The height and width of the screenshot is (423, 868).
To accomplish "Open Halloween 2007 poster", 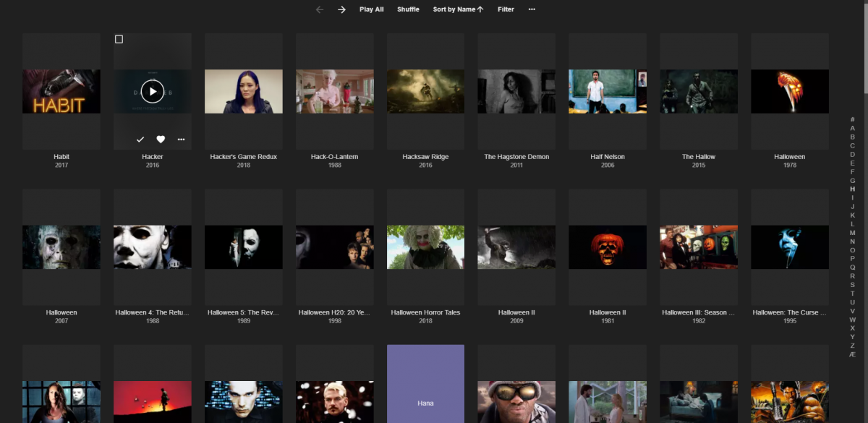I will (x=61, y=247).
